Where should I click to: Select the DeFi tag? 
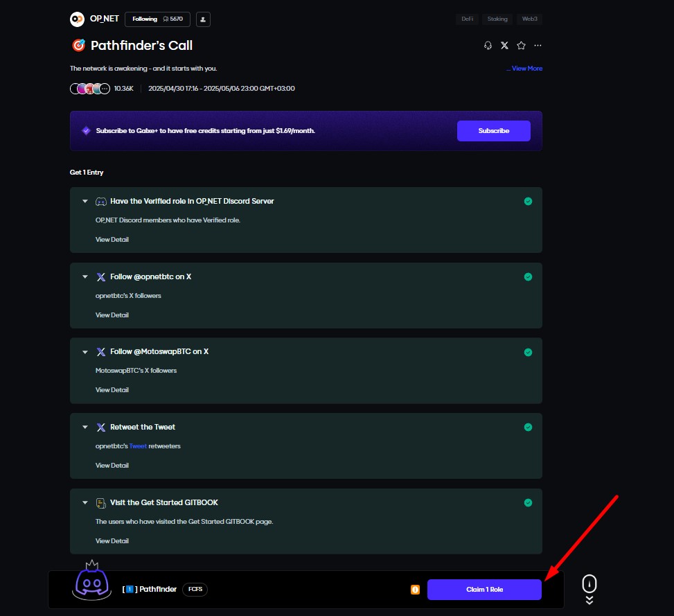pyautogui.click(x=468, y=19)
